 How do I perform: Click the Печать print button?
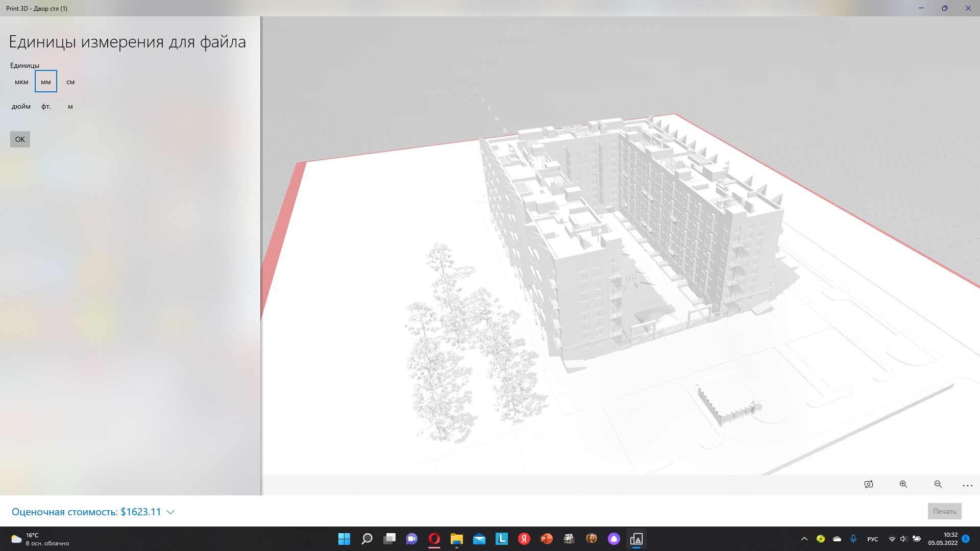(944, 511)
